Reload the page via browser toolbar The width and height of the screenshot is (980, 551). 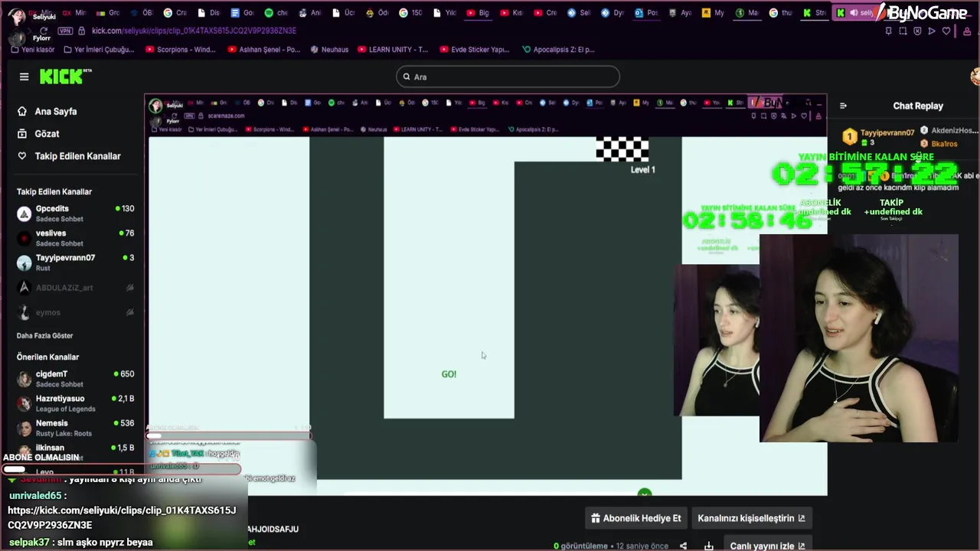[x=44, y=31]
